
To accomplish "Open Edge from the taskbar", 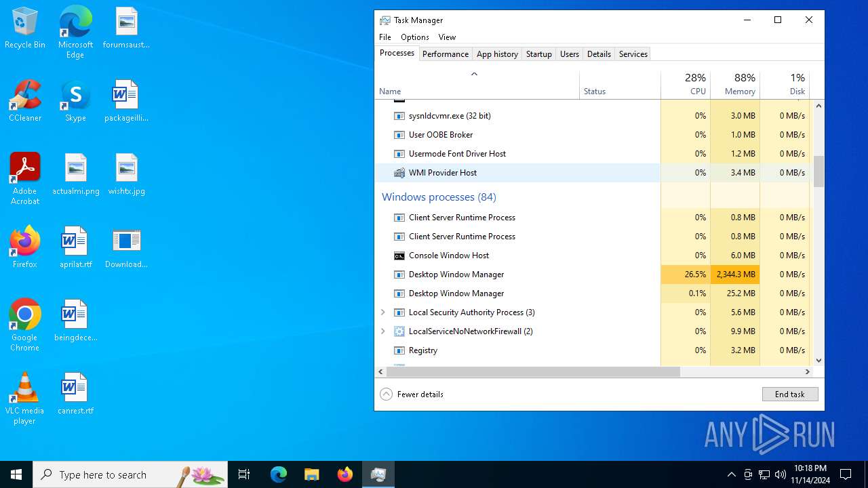I will (x=279, y=474).
